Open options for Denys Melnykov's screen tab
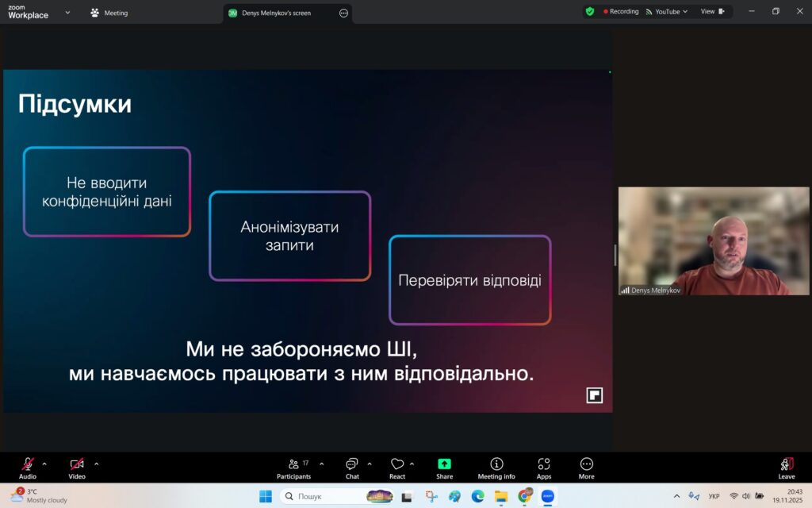Viewport: 812px width, 508px height. pos(343,13)
